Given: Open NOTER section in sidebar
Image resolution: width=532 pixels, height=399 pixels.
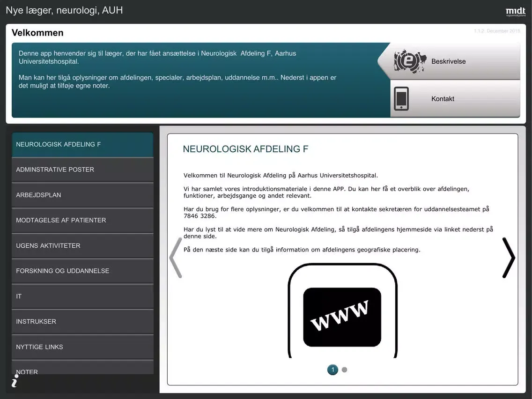Looking at the screenshot, I should click(82, 368).
